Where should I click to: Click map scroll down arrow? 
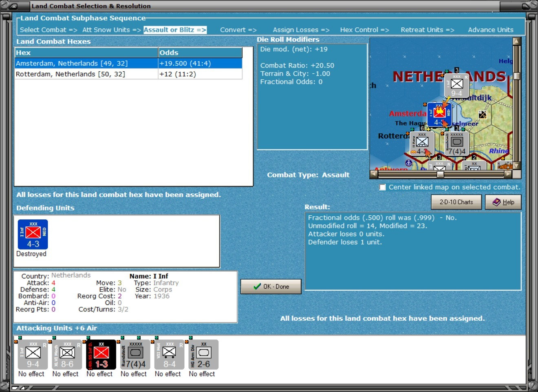click(x=517, y=166)
